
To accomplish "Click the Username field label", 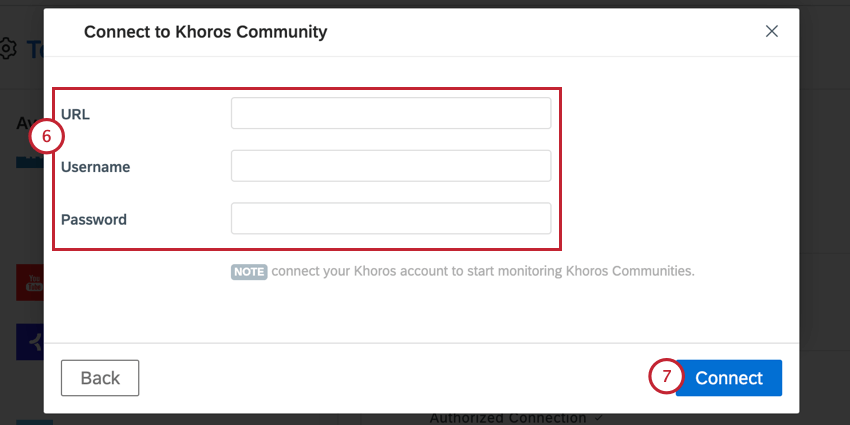I will [x=95, y=167].
